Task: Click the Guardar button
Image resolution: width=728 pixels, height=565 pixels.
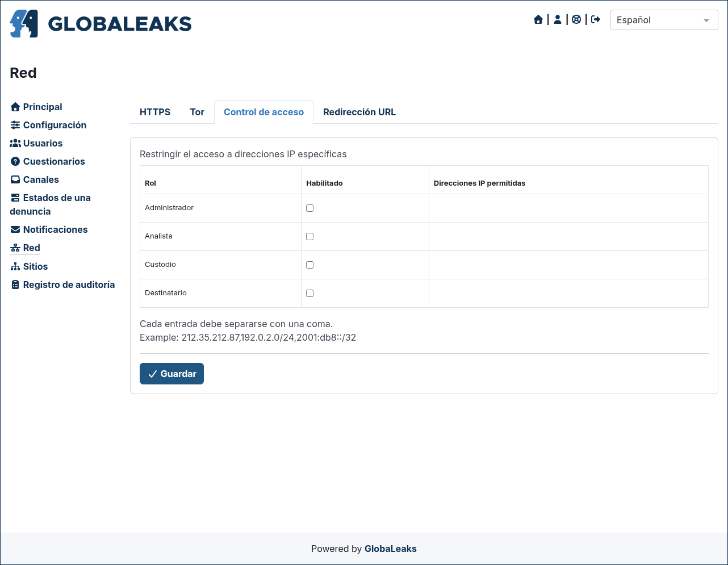Action: pyautogui.click(x=171, y=374)
